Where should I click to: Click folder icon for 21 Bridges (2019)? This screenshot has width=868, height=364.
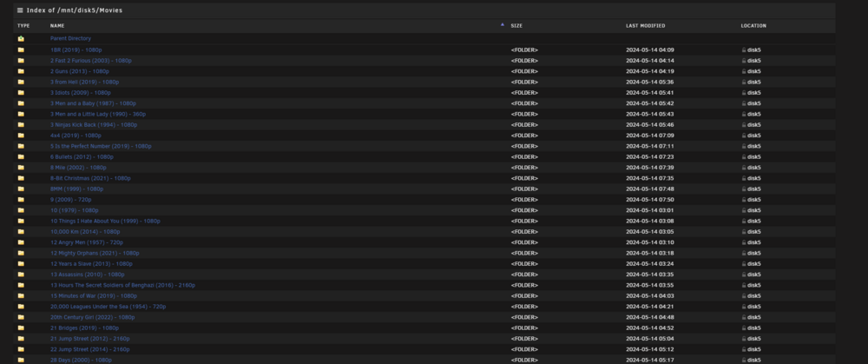[21, 328]
